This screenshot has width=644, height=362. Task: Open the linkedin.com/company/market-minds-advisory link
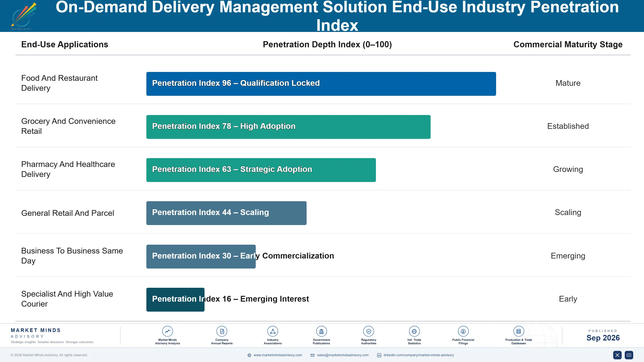pos(419,355)
